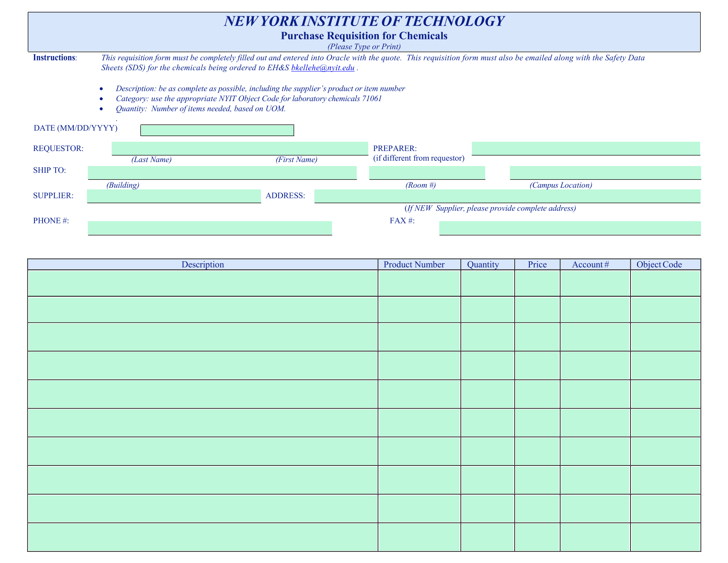728x563 pixels.
Task: Focus the first row Account # cell
Action: point(596,283)
